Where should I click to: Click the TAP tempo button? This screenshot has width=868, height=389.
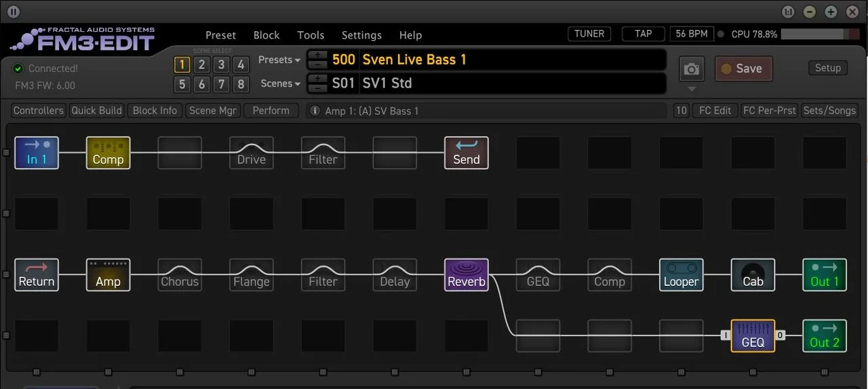pyautogui.click(x=643, y=34)
